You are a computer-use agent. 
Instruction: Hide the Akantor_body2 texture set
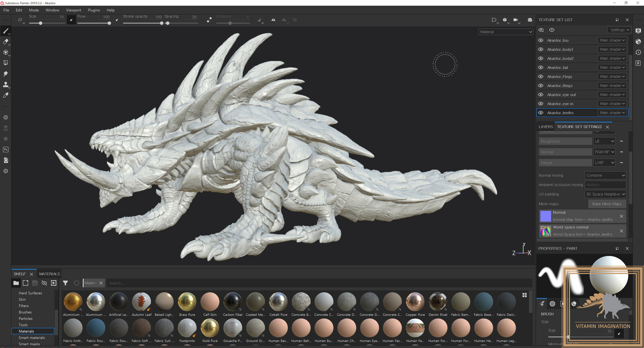pyautogui.click(x=541, y=58)
